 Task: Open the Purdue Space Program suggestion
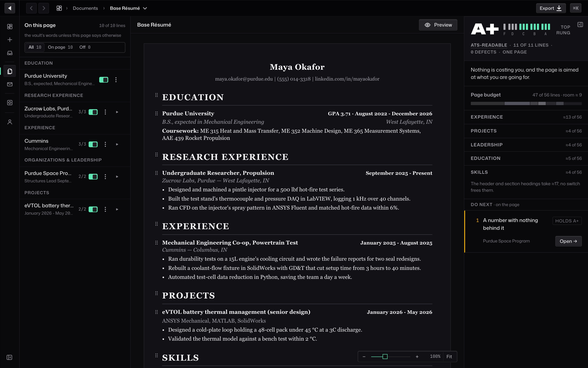[568, 241]
